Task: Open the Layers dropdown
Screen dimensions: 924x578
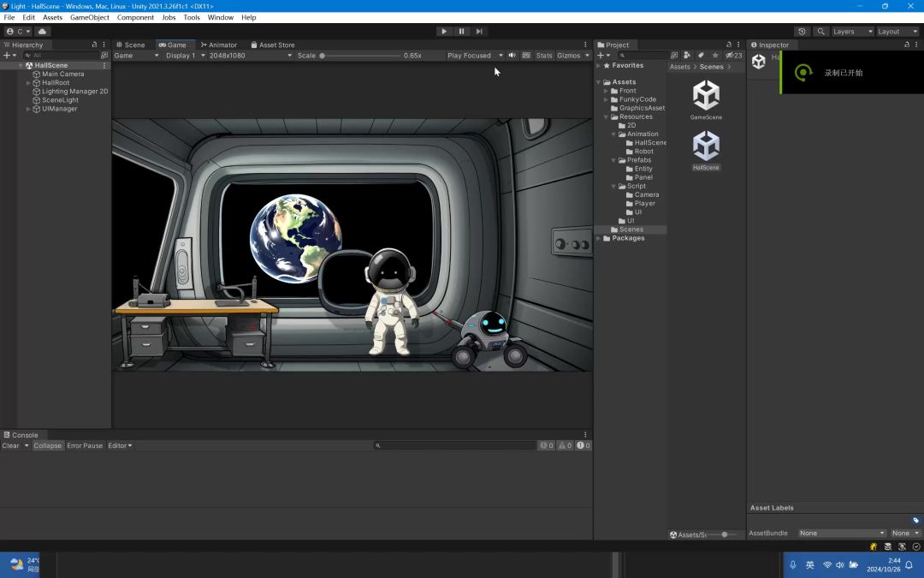Action: (852, 32)
